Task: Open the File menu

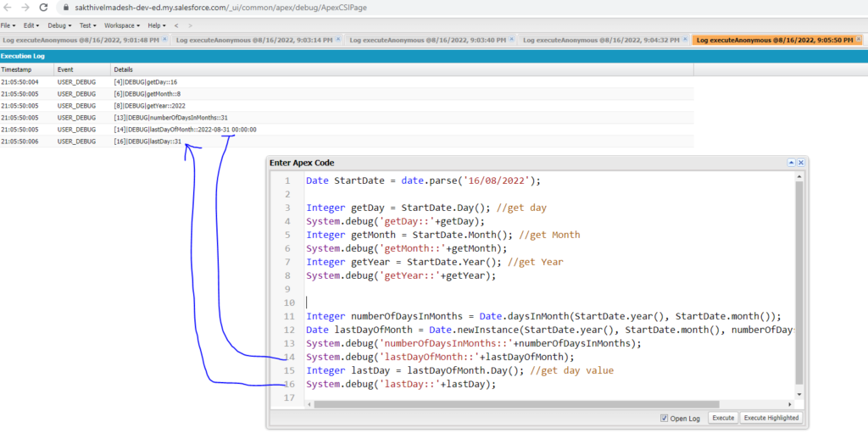Action: tap(8, 25)
